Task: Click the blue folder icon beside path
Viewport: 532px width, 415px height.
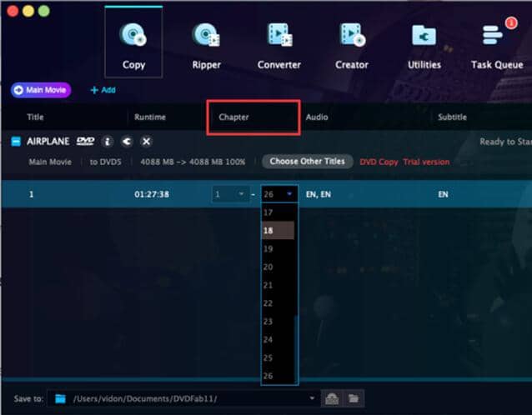Action: click(60, 398)
